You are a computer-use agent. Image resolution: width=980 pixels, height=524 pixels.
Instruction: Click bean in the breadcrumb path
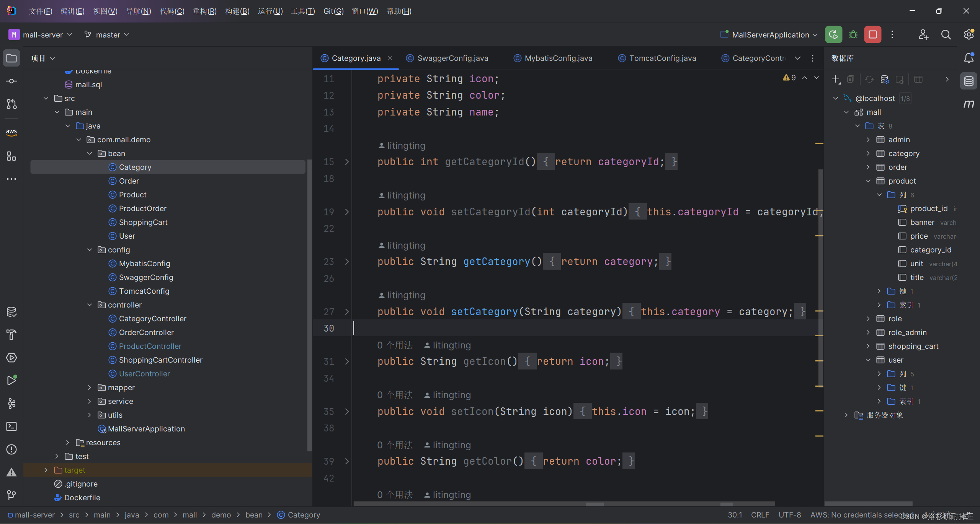[254, 515]
